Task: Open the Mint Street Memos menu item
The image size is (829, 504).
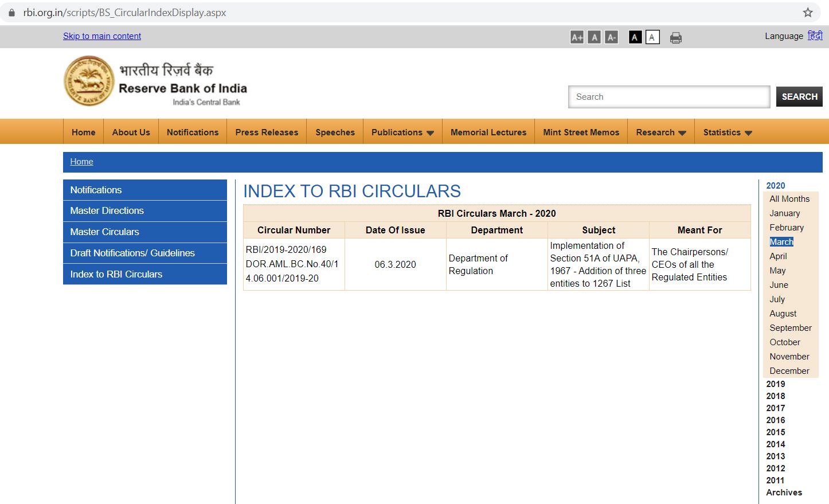Action: (x=581, y=132)
